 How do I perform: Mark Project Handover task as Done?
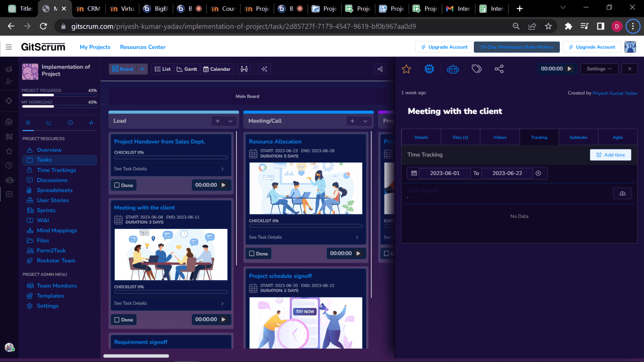pyautogui.click(x=124, y=185)
